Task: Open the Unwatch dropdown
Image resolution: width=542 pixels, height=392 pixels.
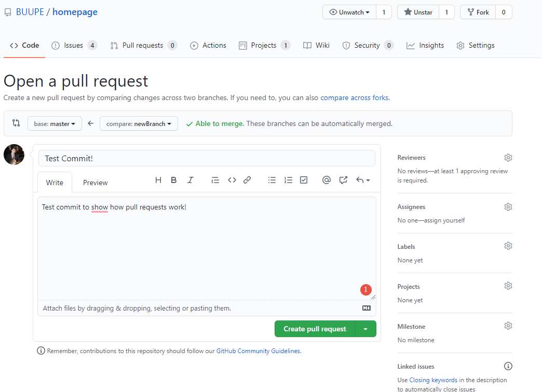Action: pyautogui.click(x=349, y=12)
